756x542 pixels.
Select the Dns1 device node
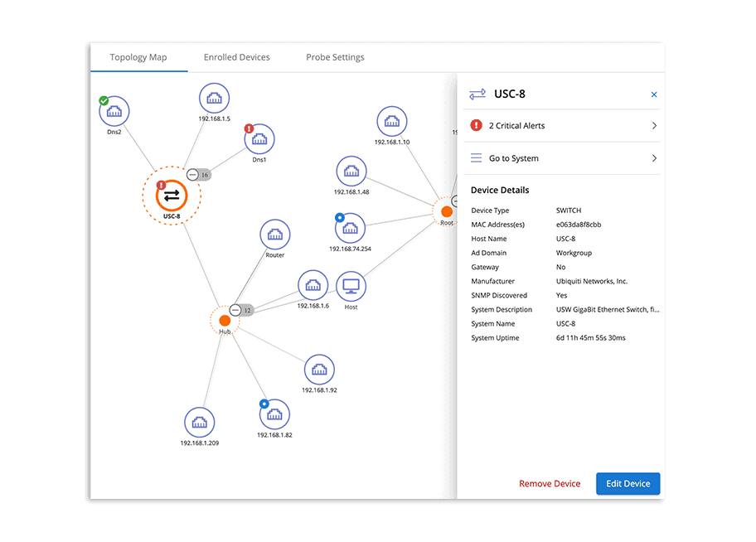[259, 139]
